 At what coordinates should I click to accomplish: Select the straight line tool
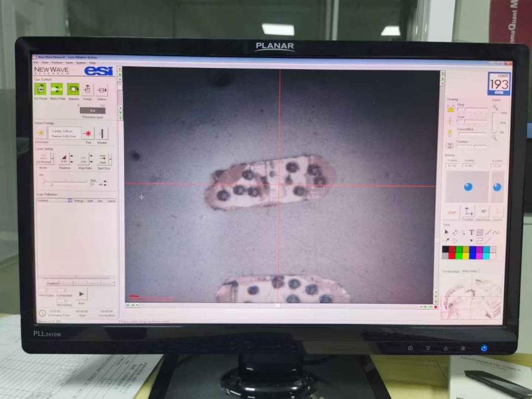[488, 232]
